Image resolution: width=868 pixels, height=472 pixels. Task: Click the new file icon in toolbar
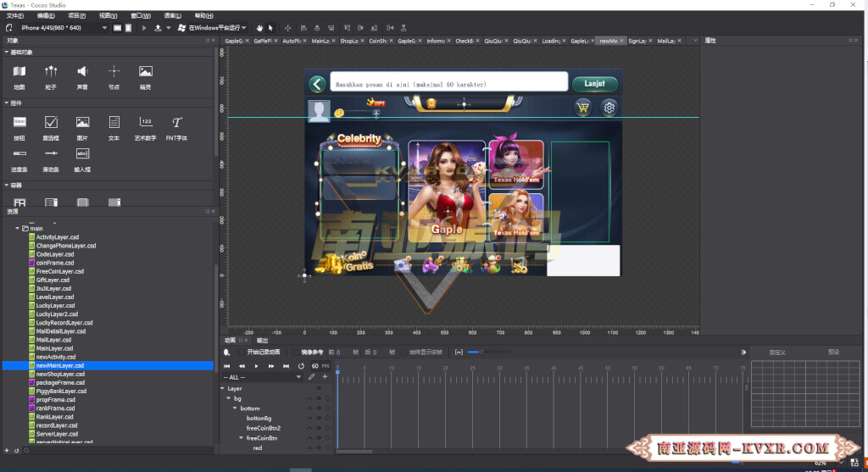(x=8, y=28)
